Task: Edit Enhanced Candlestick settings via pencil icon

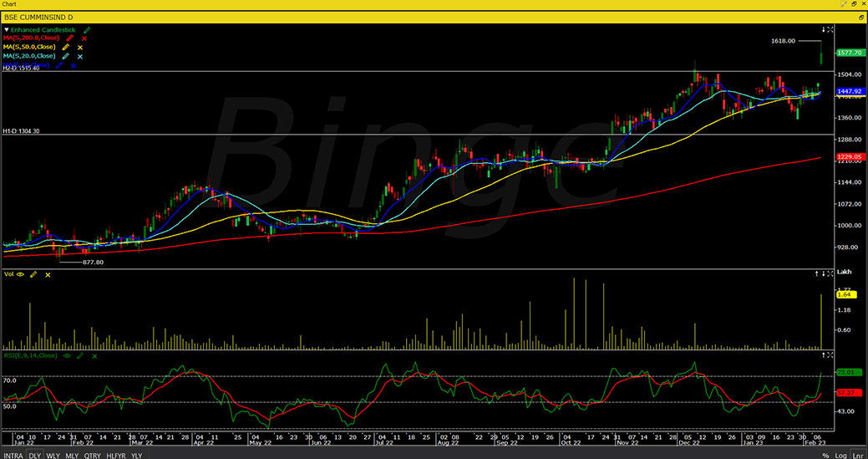Action: click(x=87, y=29)
